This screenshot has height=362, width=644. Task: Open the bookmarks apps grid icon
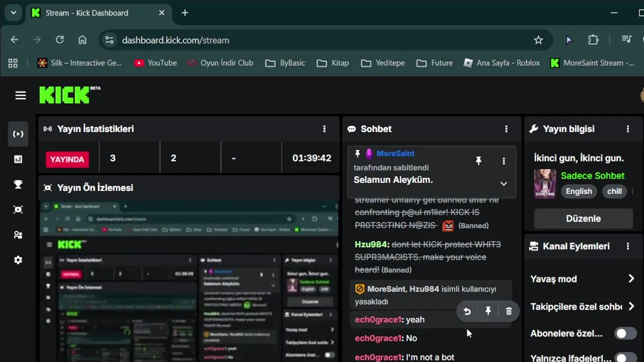13,63
